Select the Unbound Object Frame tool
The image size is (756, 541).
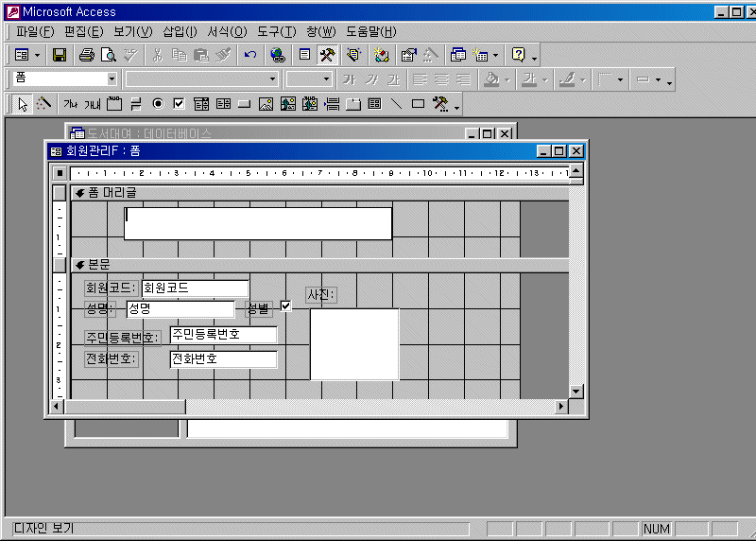pyautogui.click(x=288, y=104)
